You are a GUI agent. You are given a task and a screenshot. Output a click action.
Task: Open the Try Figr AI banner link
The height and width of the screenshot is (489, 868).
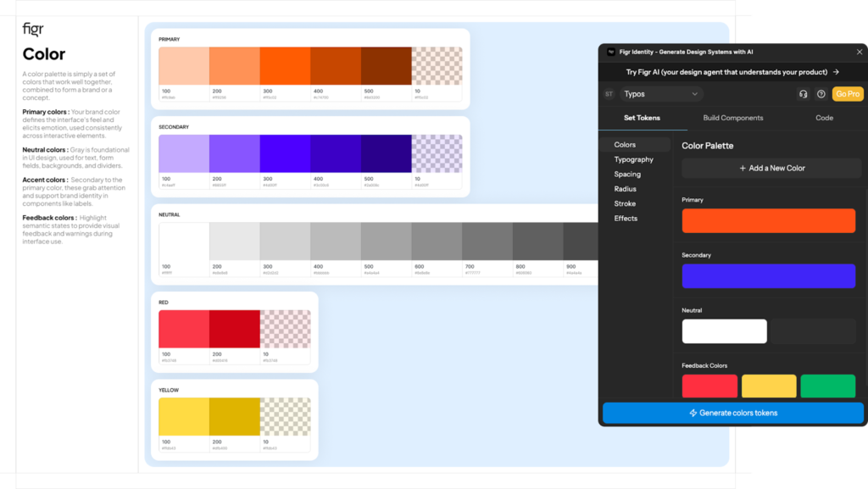pyautogui.click(x=732, y=72)
